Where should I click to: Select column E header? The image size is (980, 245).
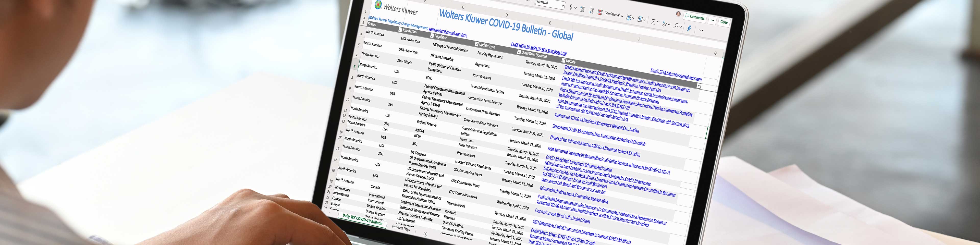pos(550,23)
